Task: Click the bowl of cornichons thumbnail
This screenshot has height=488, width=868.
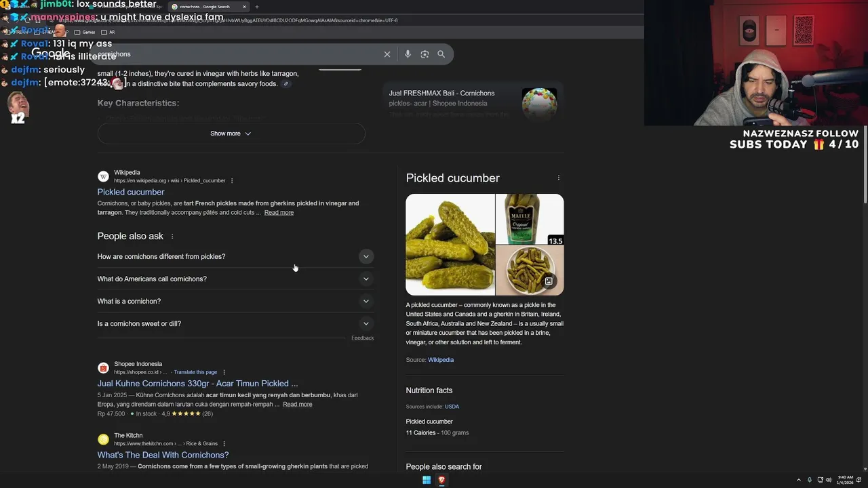Action: (x=530, y=270)
